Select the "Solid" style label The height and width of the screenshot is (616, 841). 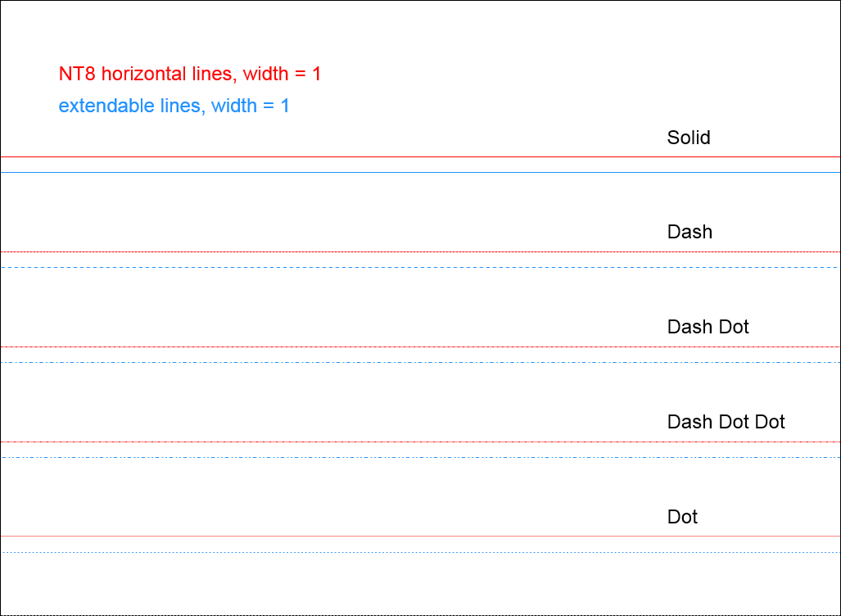[689, 138]
